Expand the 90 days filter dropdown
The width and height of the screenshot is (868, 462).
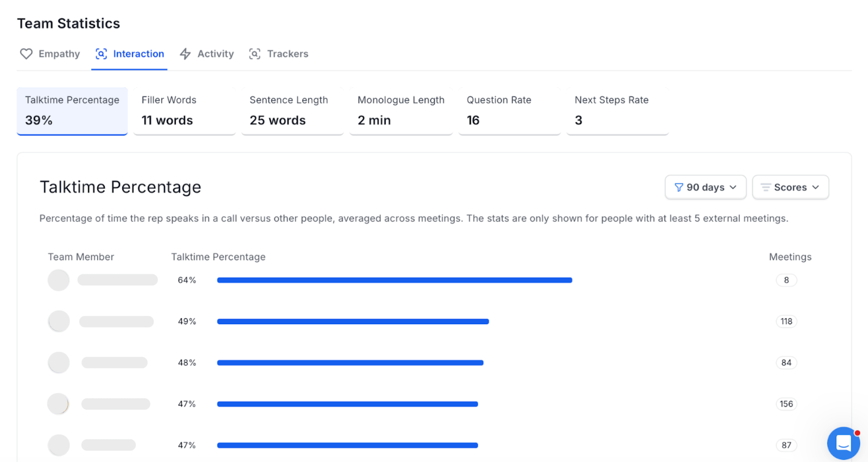[x=705, y=187]
